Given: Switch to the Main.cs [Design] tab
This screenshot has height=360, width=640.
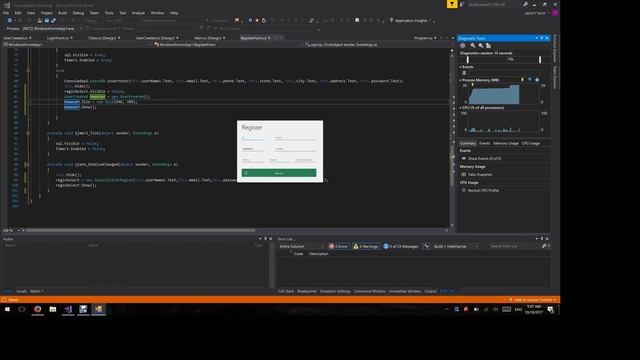Looking at the screenshot, I should (x=207, y=38).
